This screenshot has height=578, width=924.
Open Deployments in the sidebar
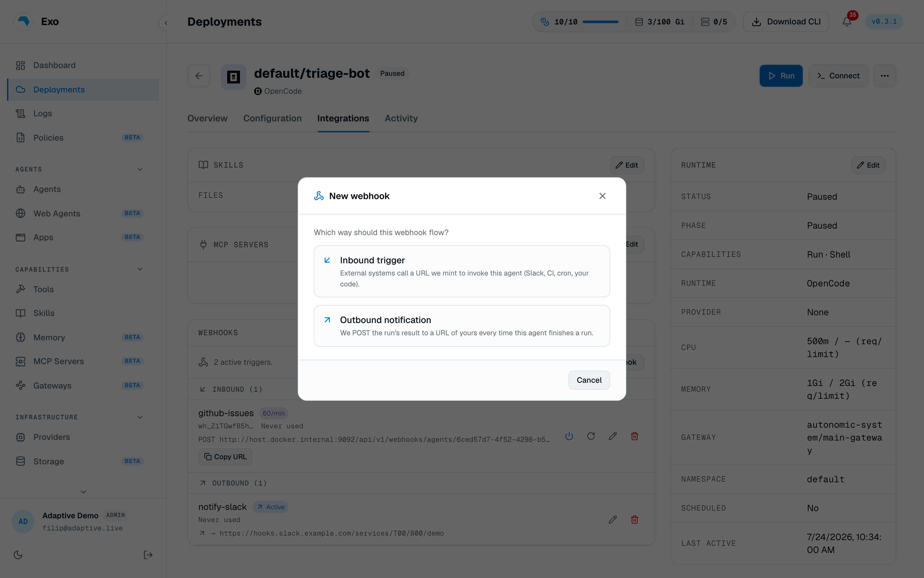pos(83,90)
